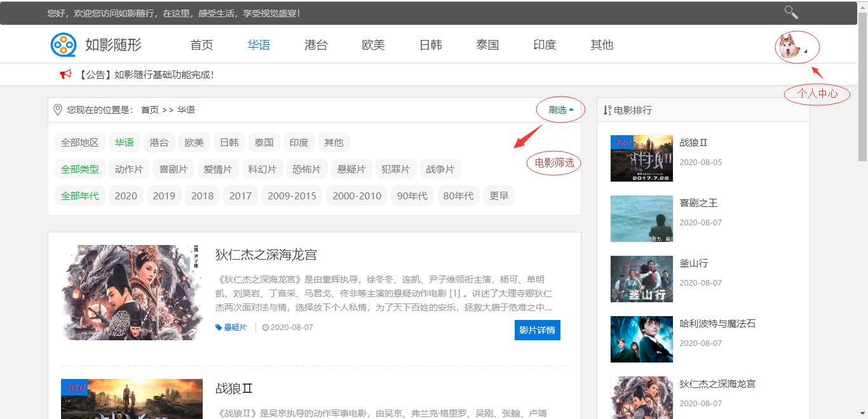868x419 pixels.
Task: Filter by 动作片 genre
Action: coord(129,169)
